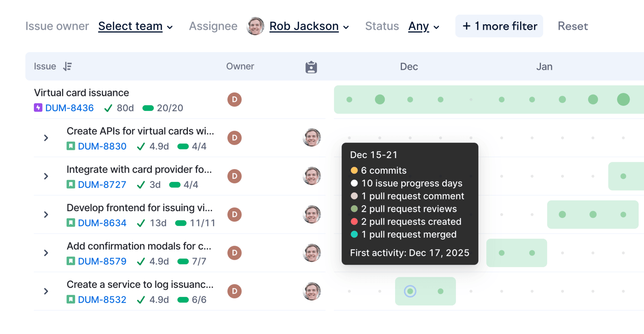The height and width of the screenshot is (334, 644).
Task: Expand the Create APIs for virtual cards row
Action: pos(46,138)
